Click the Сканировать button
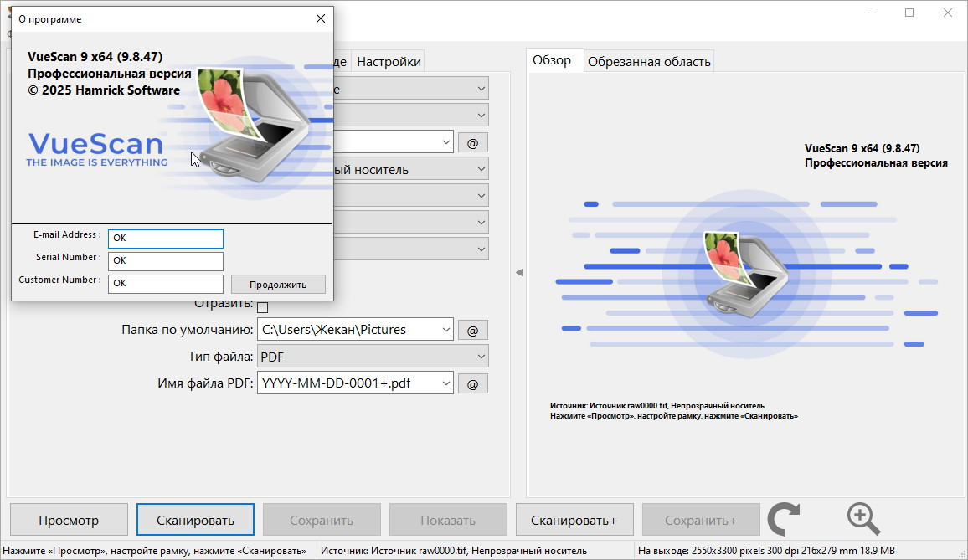Viewport: 968px width, 560px height. 195,520
